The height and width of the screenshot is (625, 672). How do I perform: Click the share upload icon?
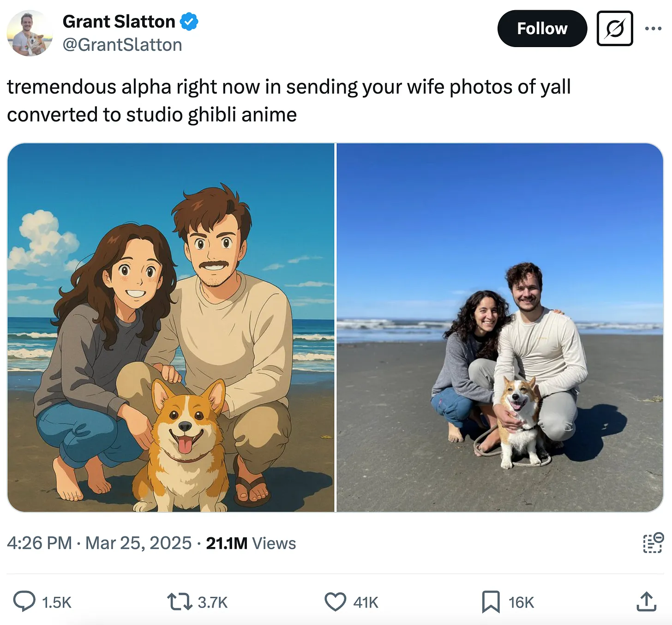pos(646,601)
